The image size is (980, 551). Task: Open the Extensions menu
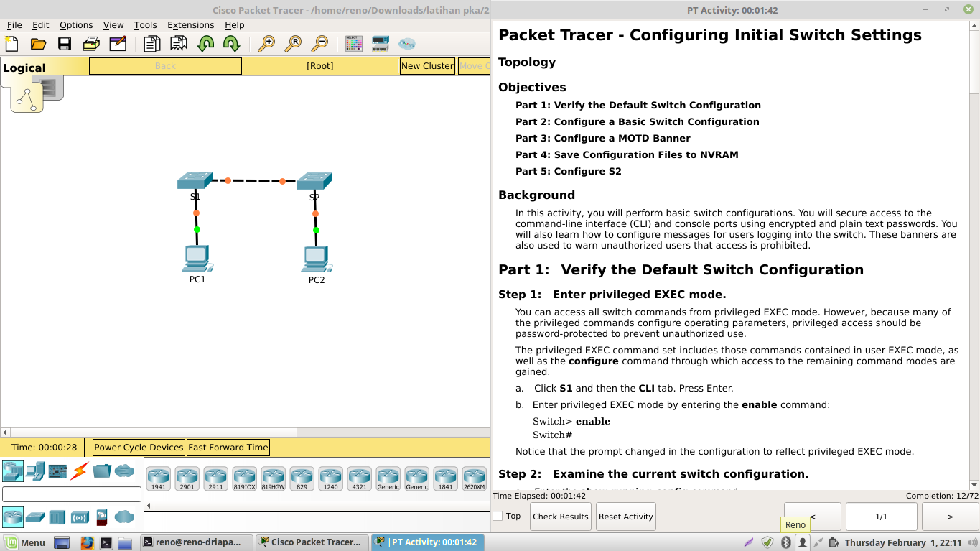190,25
